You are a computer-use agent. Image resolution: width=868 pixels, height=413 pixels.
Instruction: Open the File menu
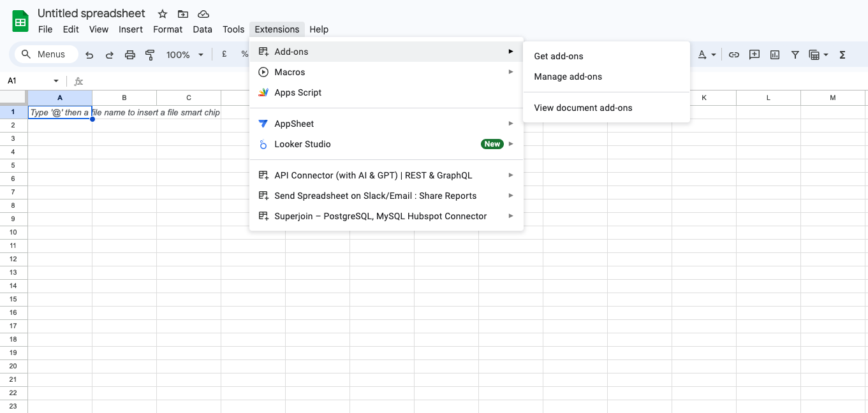(45, 29)
